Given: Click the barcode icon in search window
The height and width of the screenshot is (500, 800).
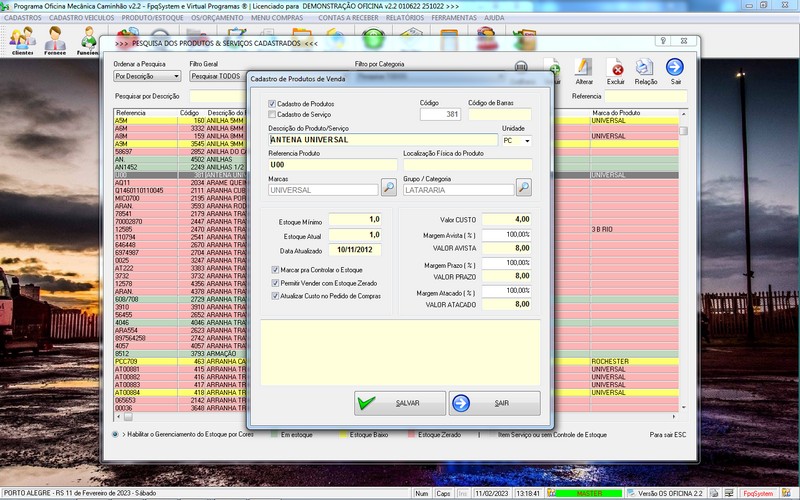Looking at the screenshot, I should 521,67.
